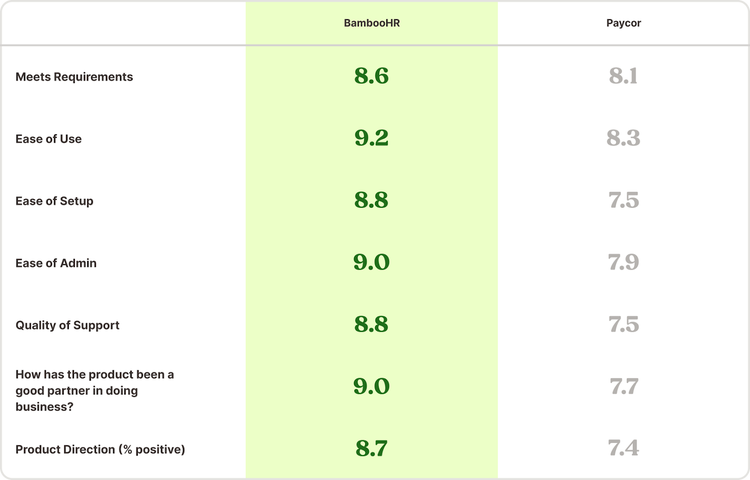Click BambooHR's 8.6 Meets Requirements score

point(372,76)
